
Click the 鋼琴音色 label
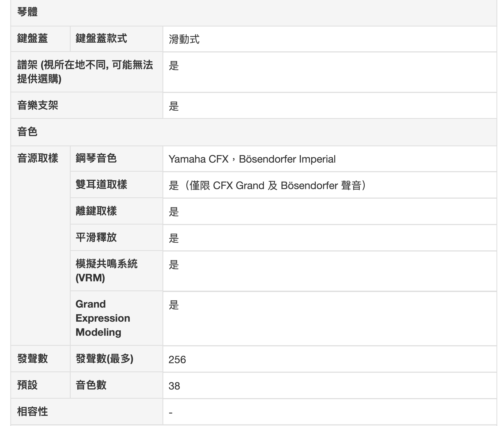[96, 158]
